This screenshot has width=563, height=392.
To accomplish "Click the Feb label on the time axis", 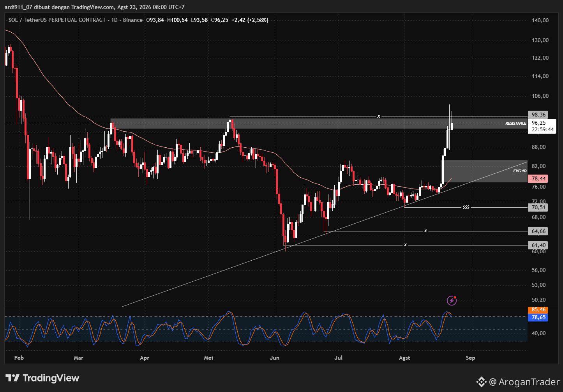I will pos(19,358).
